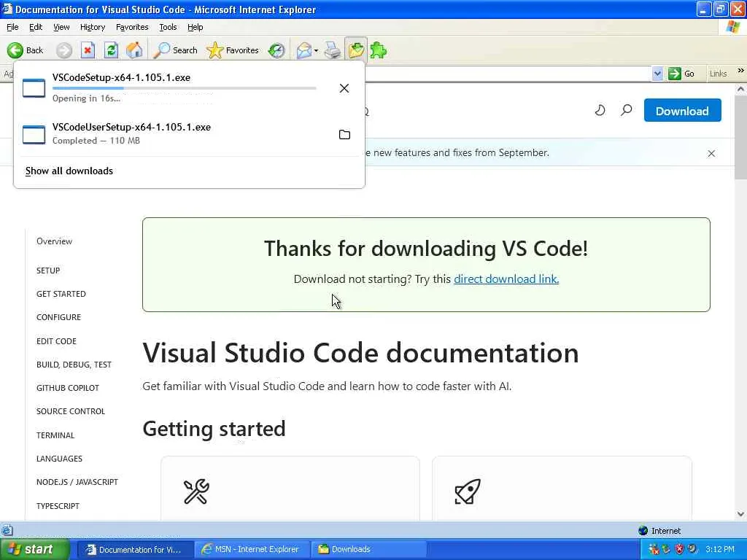Viewport: 747px width, 560px height.
Task: Open the View menu
Action: tap(61, 27)
